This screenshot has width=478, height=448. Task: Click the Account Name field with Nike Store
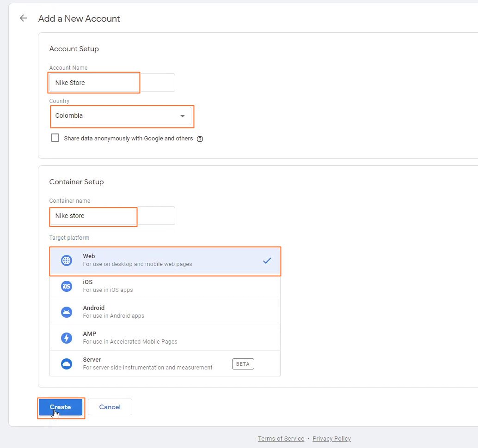112,83
